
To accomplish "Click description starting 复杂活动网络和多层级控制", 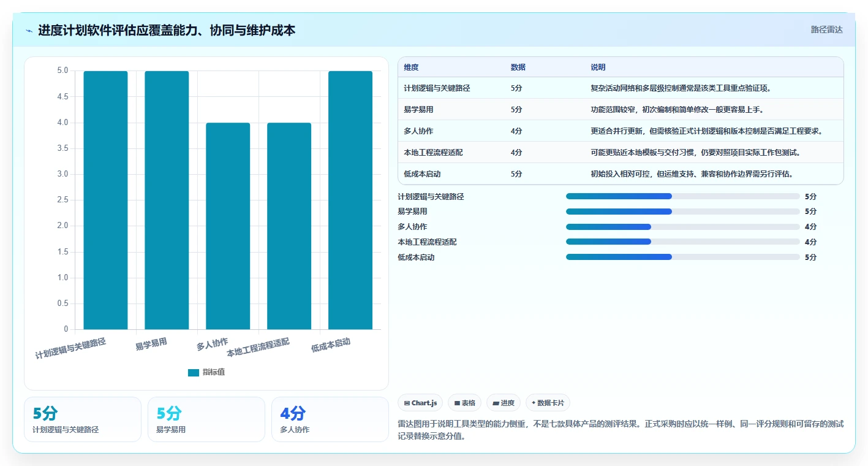I will point(681,88).
